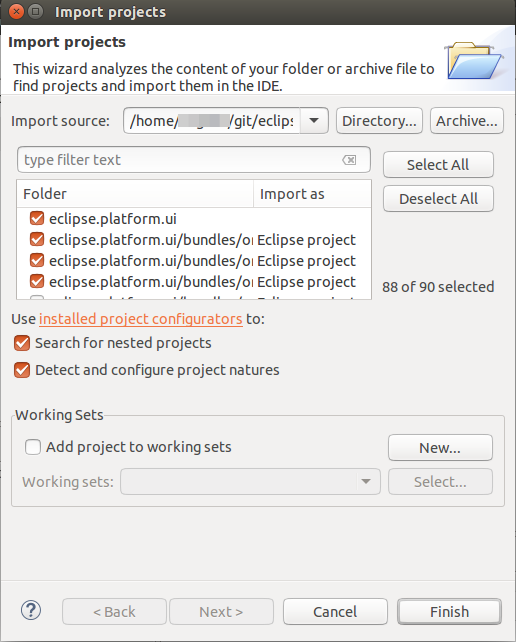Open the Import source dropdown arrow
The width and height of the screenshot is (516, 642).
(314, 121)
